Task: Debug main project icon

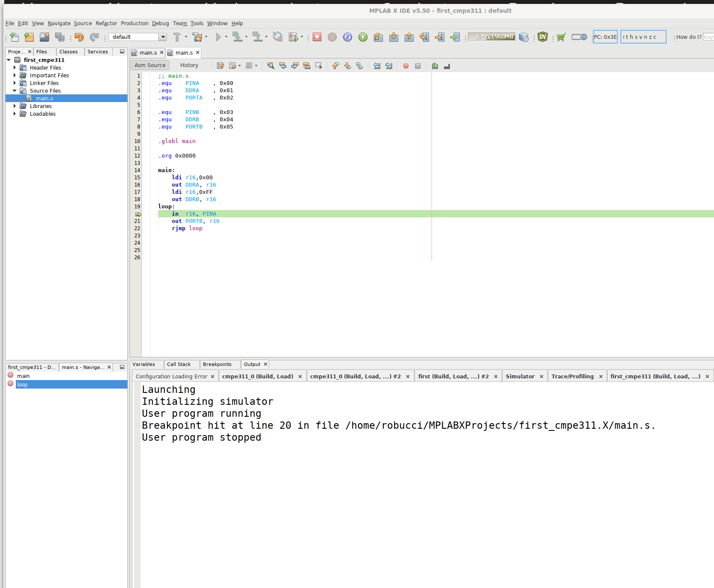Action: click(293, 37)
